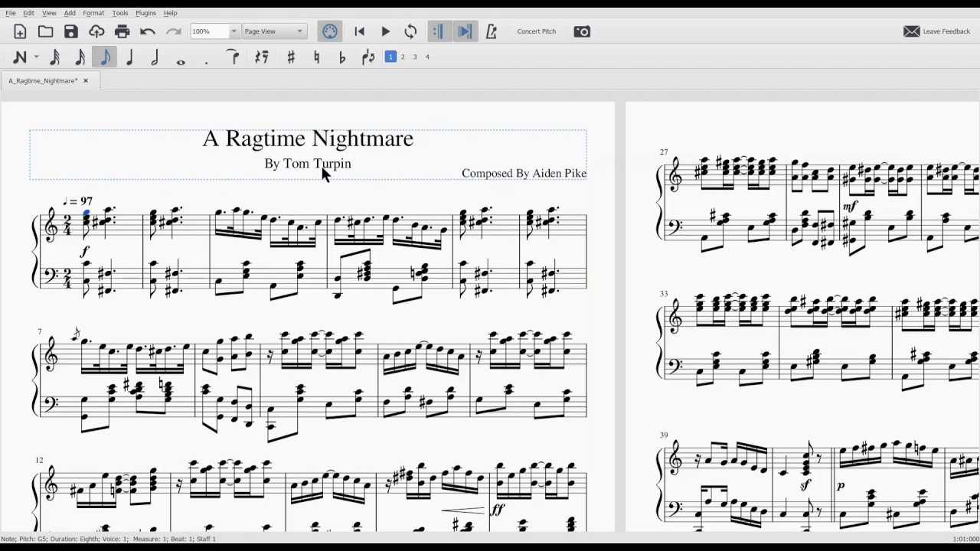Screen dimensions: 980x551
Task: Open the File menu
Action: click(x=11, y=13)
